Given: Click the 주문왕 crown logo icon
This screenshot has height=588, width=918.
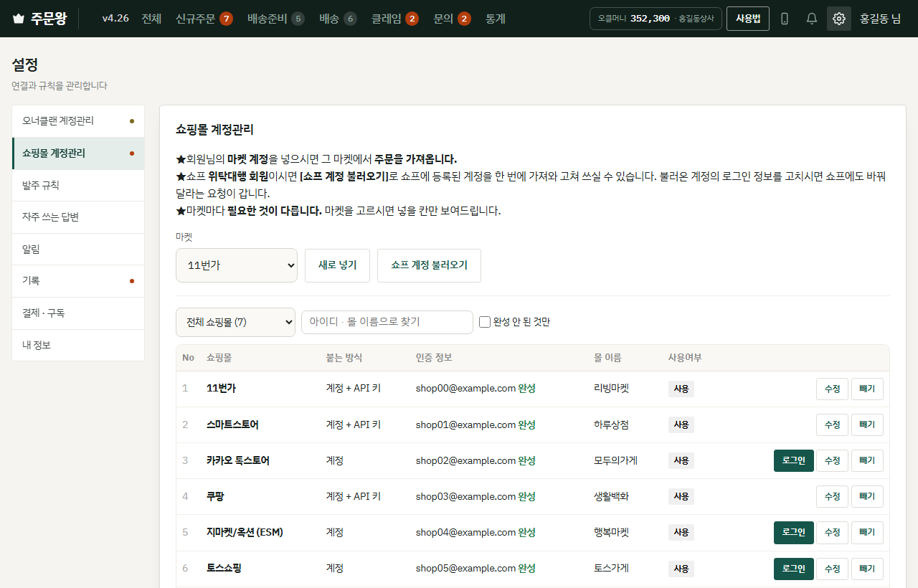Looking at the screenshot, I should [19, 19].
